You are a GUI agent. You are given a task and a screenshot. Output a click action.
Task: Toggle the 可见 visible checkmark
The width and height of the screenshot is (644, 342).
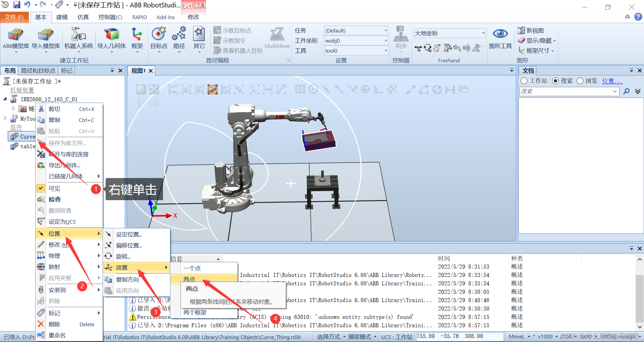tap(41, 188)
